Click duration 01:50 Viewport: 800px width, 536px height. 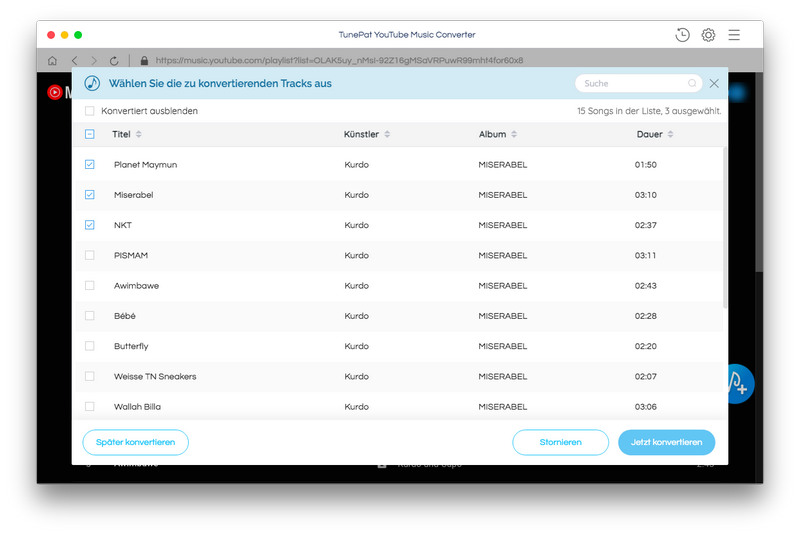pyautogui.click(x=645, y=165)
